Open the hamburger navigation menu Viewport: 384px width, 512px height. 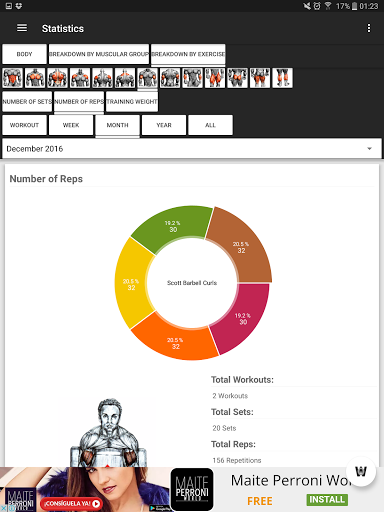(22, 28)
